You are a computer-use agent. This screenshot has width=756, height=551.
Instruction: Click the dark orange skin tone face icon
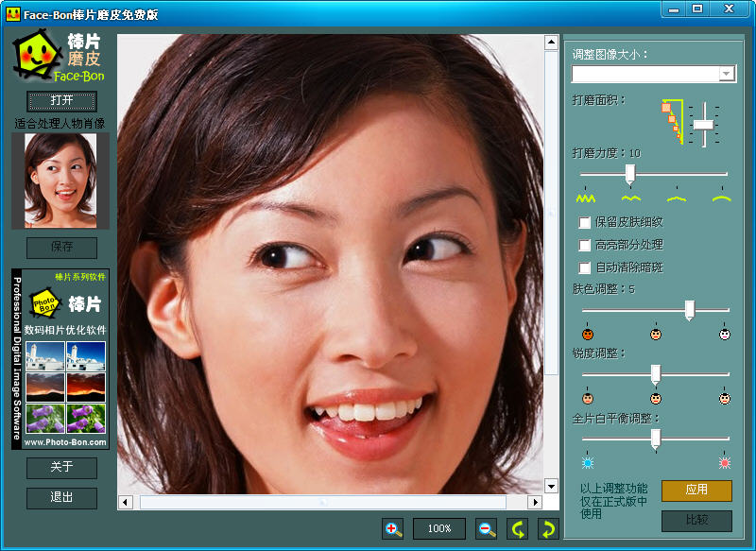pos(587,334)
